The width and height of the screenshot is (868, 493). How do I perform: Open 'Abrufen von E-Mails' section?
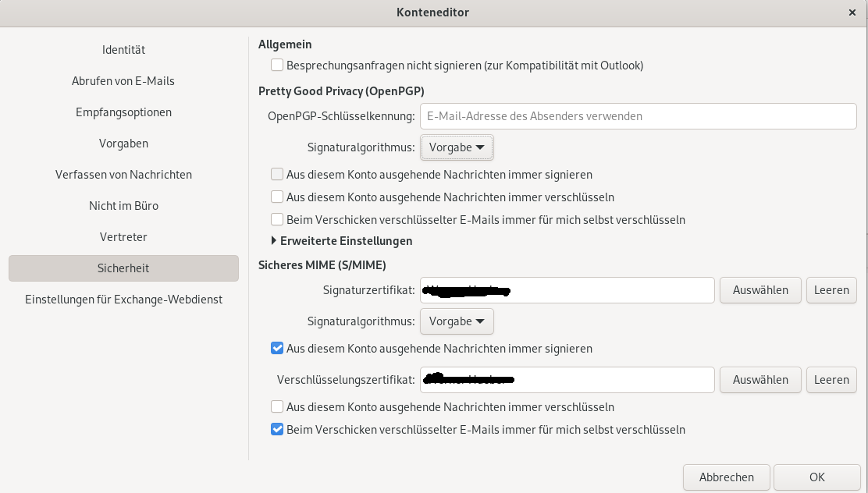[123, 81]
